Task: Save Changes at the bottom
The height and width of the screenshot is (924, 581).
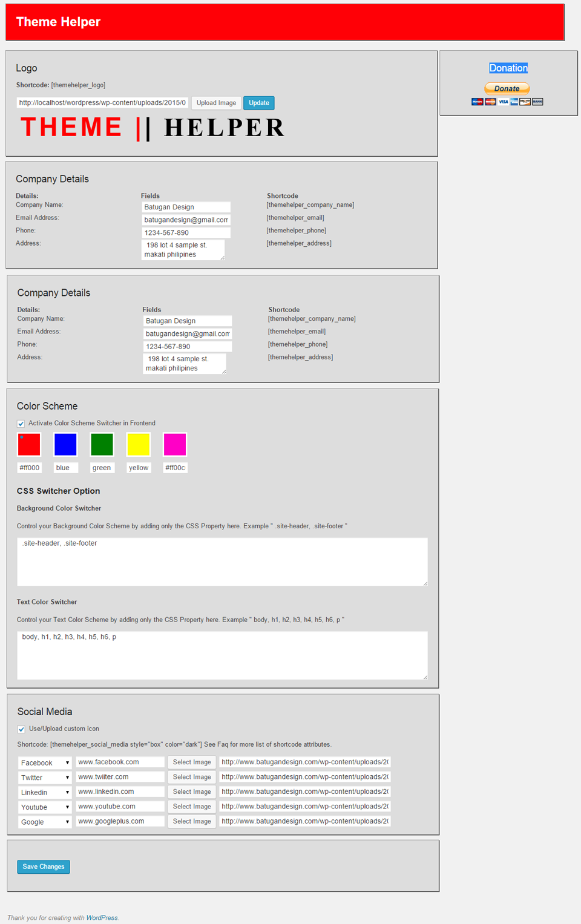Action: (44, 867)
